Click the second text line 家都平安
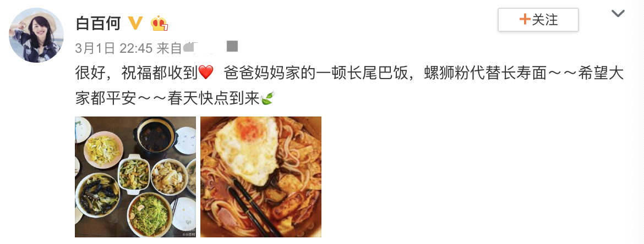Viewport: 644px width, 244px height. 106,98
